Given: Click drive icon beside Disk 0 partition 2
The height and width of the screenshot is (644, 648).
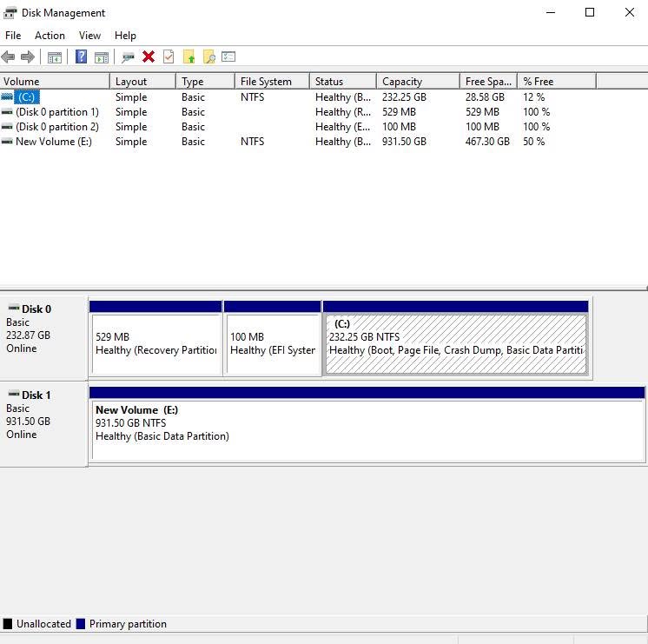Looking at the screenshot, I should pyautogui.click(x=7, y=127).
